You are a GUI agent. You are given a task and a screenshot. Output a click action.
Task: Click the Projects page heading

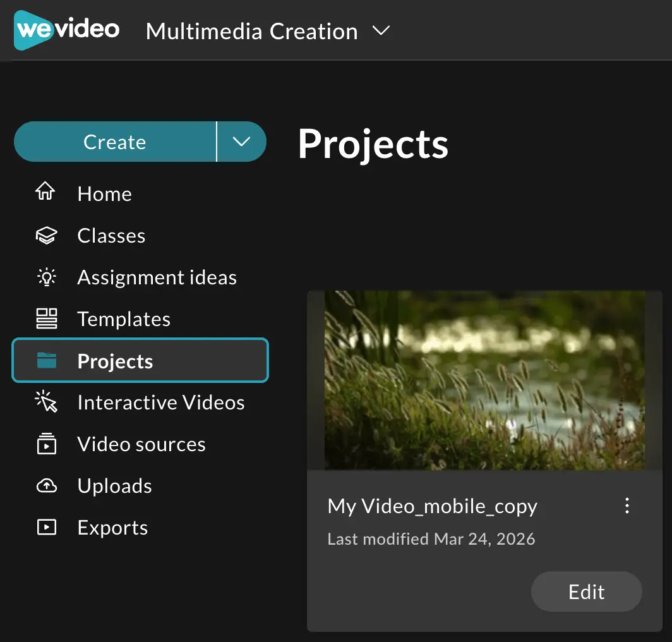tap(373, 145)
